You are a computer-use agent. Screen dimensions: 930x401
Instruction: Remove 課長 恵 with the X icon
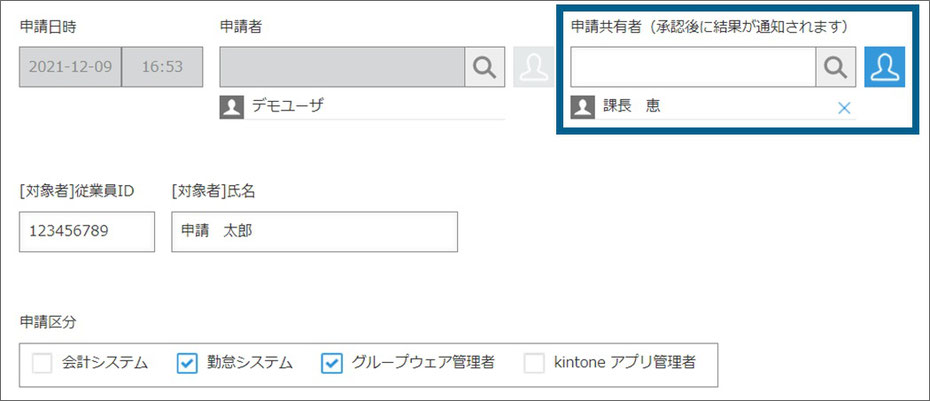click(x=843, y=108)
